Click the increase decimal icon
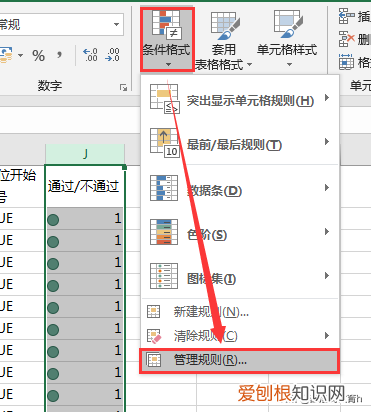371x412 pixels. point(90,55)
